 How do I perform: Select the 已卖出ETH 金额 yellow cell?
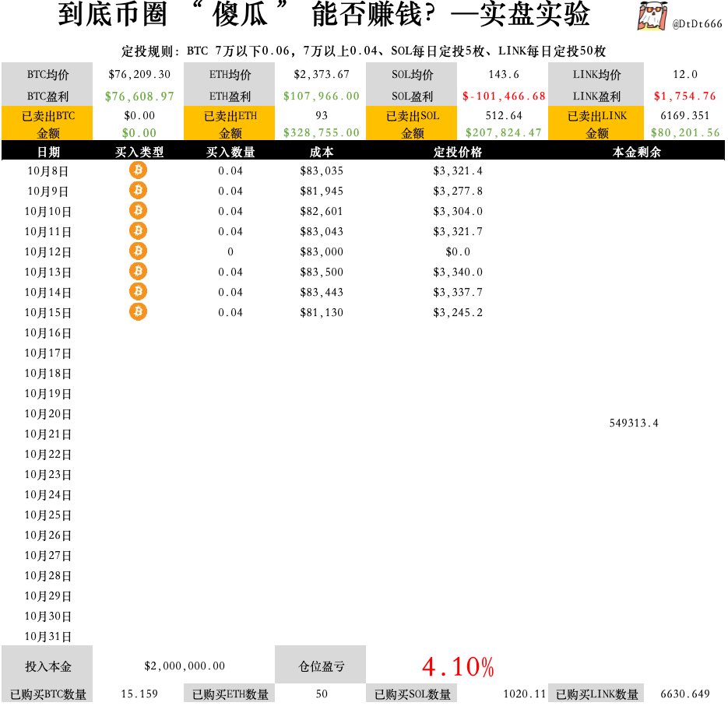coord(230,124)
